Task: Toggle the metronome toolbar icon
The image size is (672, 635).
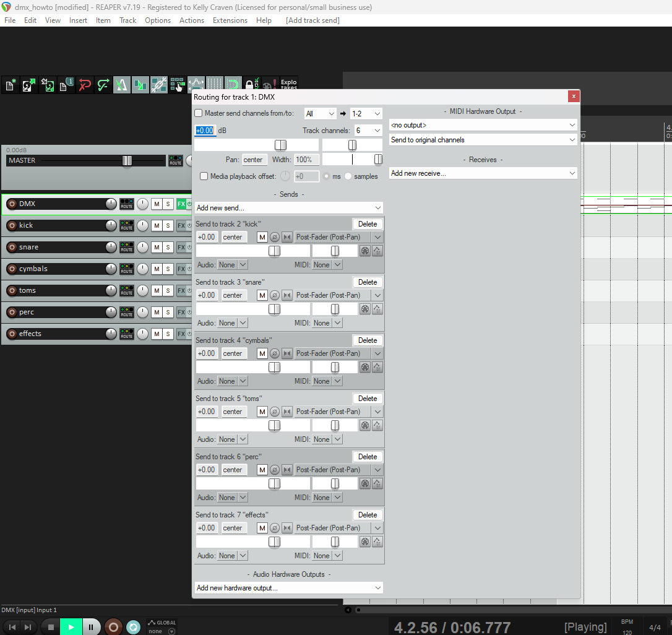Action: 122,85
